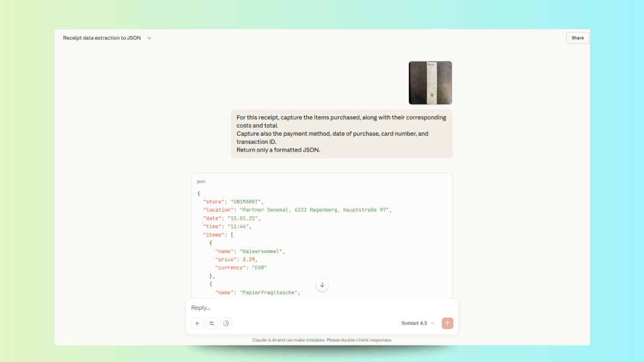This screenshot has height=362, width=644.
Task: Click the 'json' code block label
Action: [x=201, y=182]
